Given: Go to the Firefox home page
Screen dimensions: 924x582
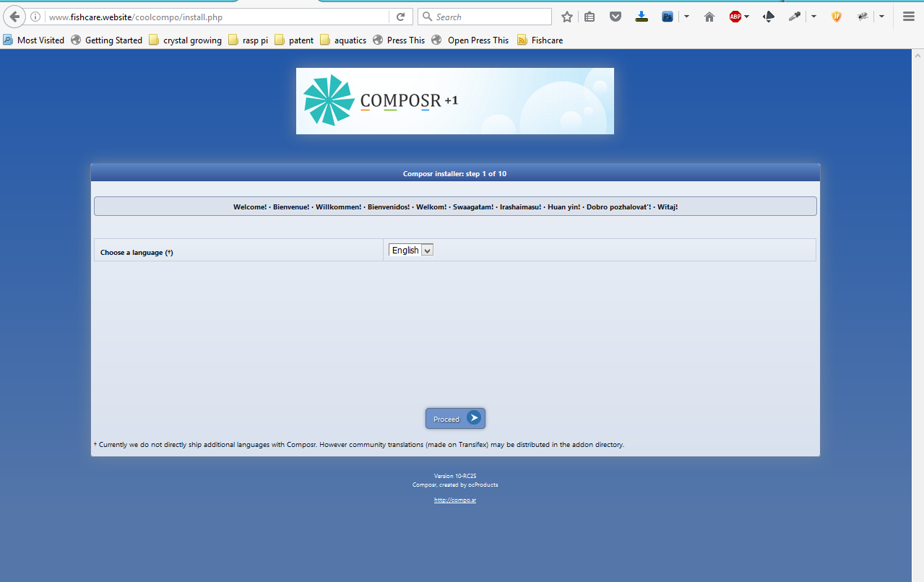Looking at the screenshot, I should click(x=709, y=17).
